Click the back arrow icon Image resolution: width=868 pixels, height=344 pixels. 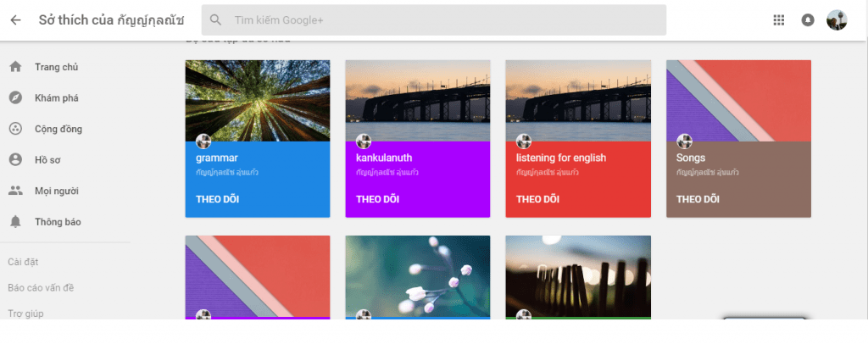tap(15, 20)
